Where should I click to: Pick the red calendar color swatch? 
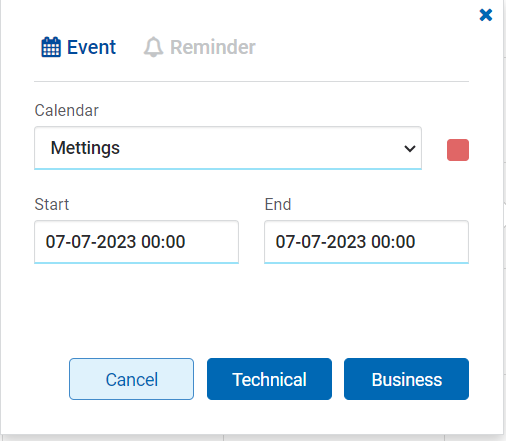[x=458, y=150]
